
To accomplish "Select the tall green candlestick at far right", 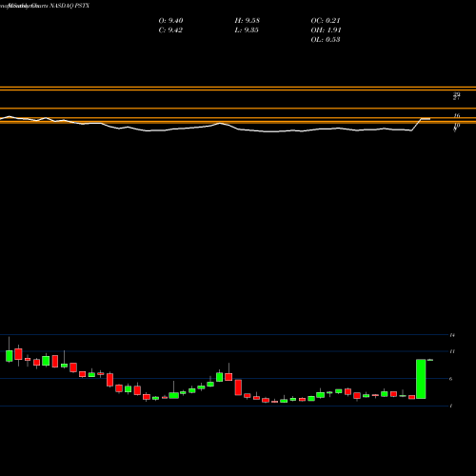I will [x=421, y=379].
